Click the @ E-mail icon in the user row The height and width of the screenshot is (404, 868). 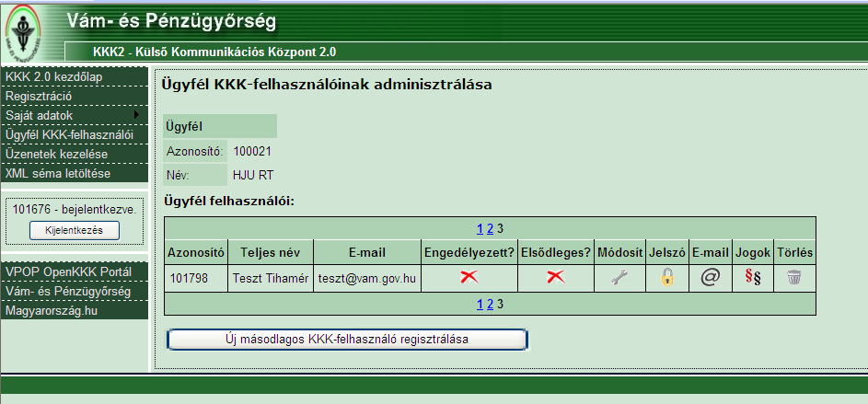click(711, 278)
